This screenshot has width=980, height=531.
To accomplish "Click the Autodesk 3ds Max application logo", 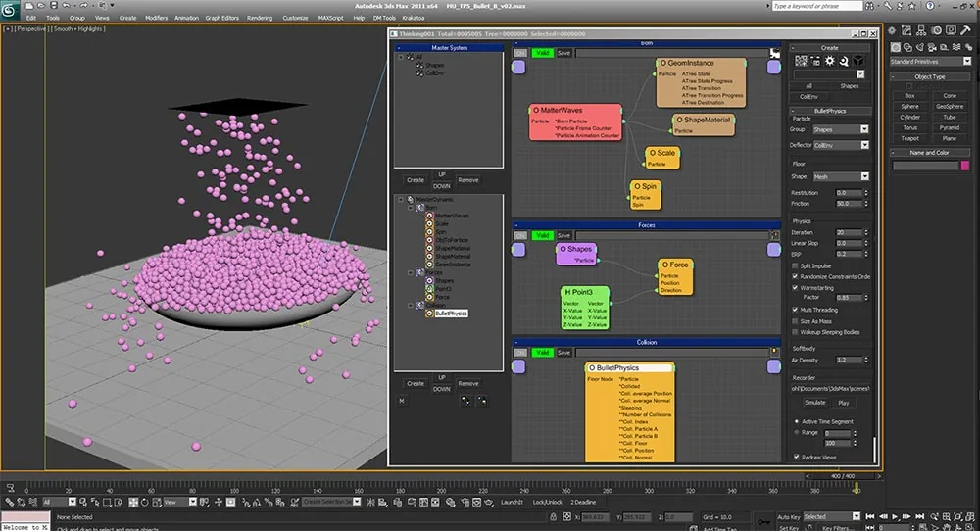I will coord(9,10).
